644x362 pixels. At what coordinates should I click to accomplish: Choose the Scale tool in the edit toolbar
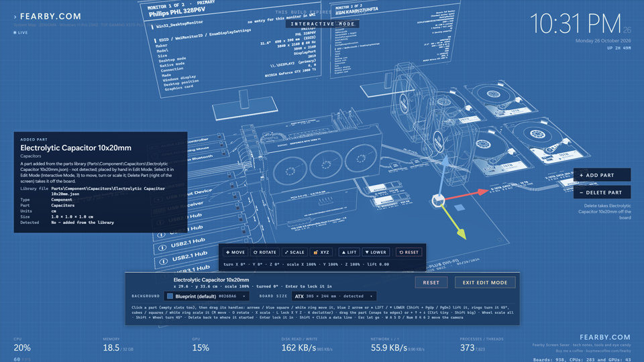[294, 253]
